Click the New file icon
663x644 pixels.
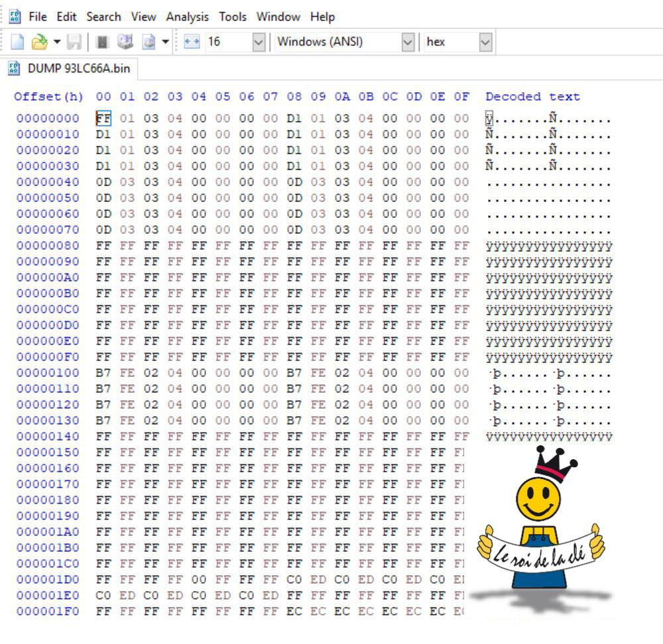[18, 42]
